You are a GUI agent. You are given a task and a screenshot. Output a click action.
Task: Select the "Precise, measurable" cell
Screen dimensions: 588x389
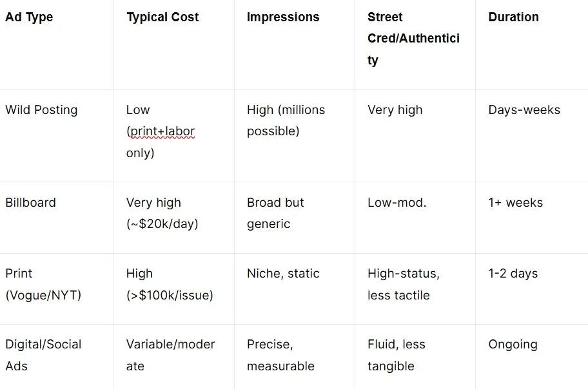pos(280,355)
